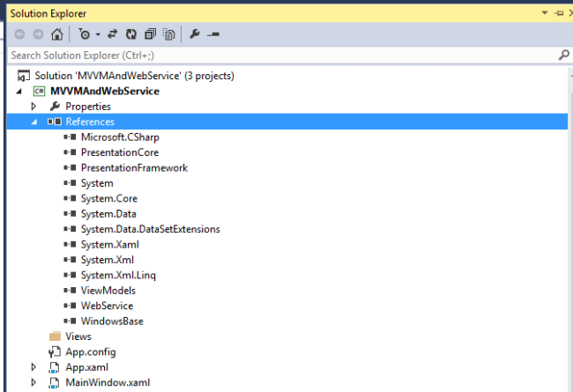Click reference icon beside System.Xaml
Image resolution: width=573 pixels, height=392 pixels.
[70, 244]
